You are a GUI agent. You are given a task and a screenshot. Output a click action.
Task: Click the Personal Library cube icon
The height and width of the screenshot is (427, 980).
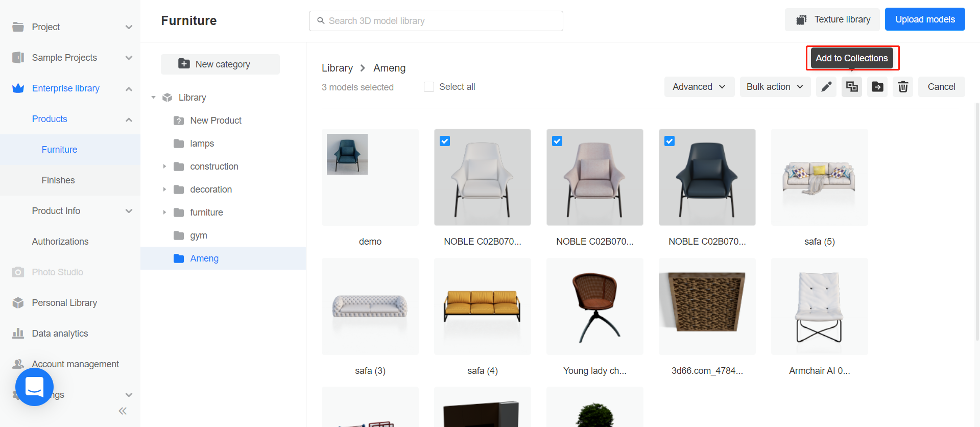18,302
